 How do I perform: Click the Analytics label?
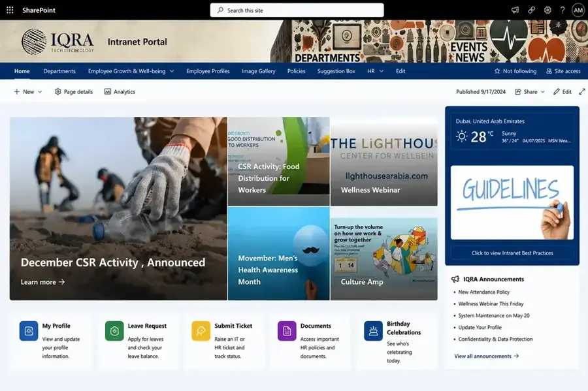(x=124, y=92)
